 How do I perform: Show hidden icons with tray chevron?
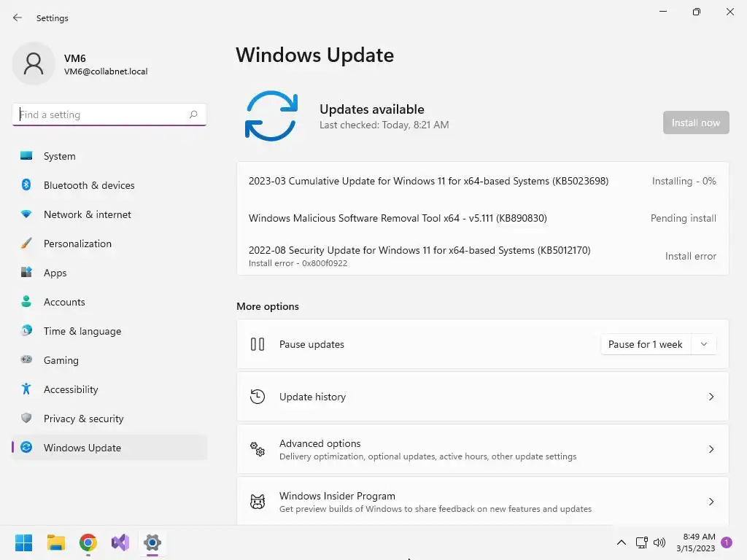[x=622, y=542]
